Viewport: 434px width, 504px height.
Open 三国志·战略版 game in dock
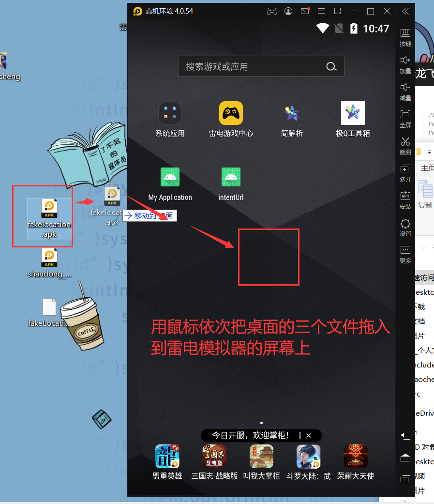[215, 462]
